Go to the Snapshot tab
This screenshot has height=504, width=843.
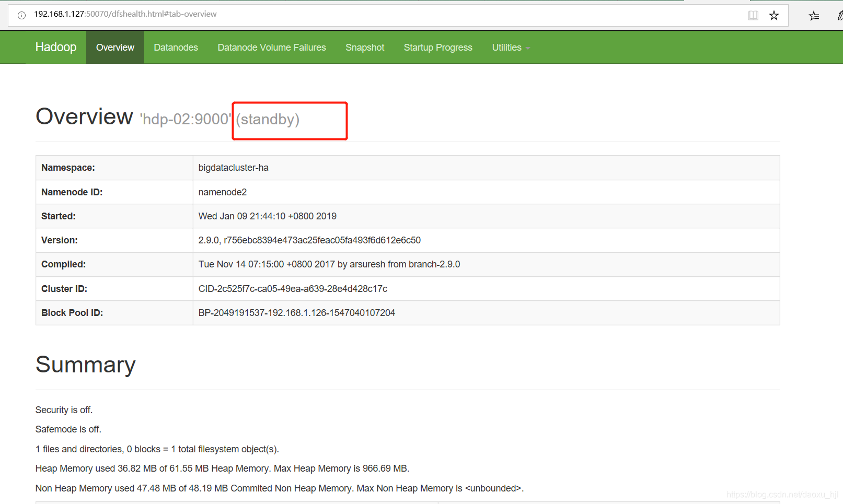tap(365, 47)
